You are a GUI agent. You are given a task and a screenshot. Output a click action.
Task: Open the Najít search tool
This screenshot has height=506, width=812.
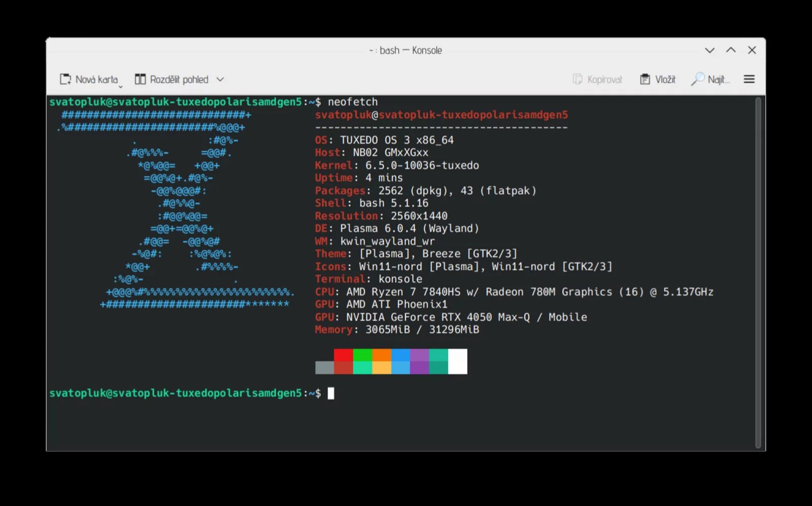tap(710, 80)
